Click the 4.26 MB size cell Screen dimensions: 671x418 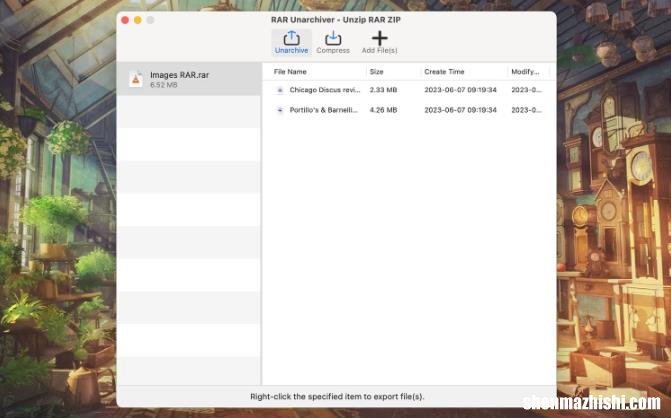click(383, 110)
